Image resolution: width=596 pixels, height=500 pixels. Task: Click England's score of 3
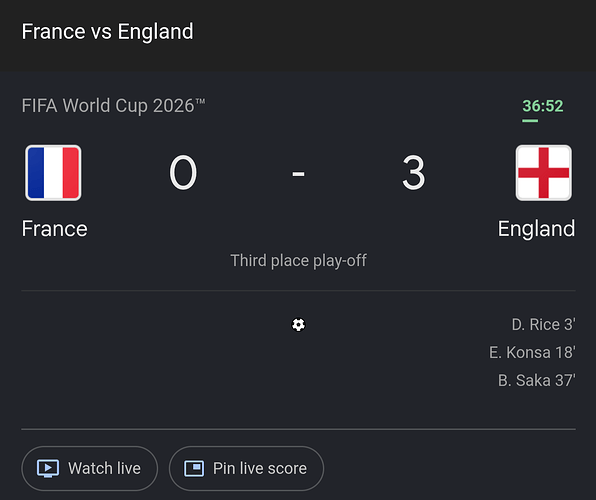(414, 173)
